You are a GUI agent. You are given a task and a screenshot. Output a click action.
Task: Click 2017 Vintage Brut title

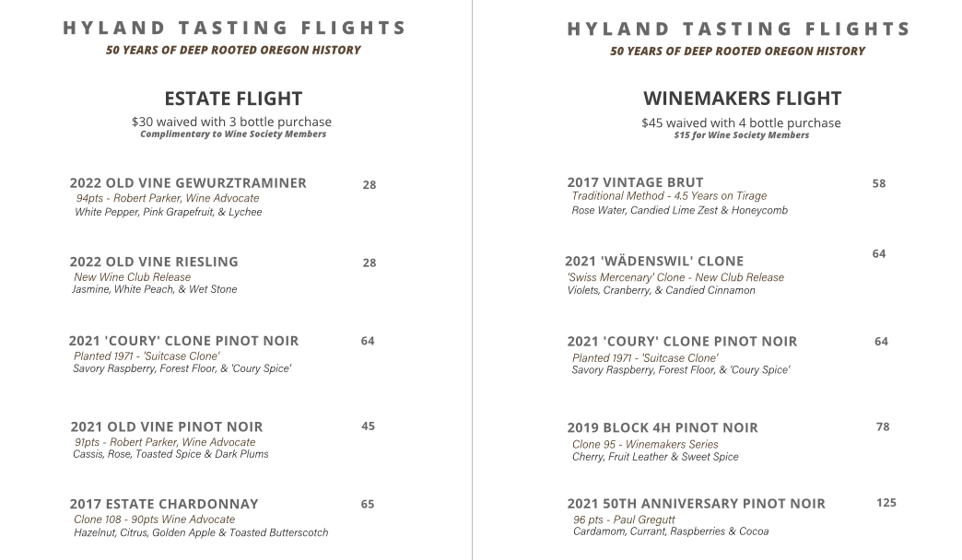[x=635, y=182]
